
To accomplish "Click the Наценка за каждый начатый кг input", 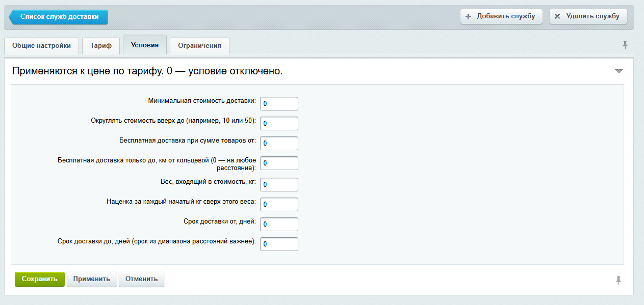I will [x=279, y=204].
